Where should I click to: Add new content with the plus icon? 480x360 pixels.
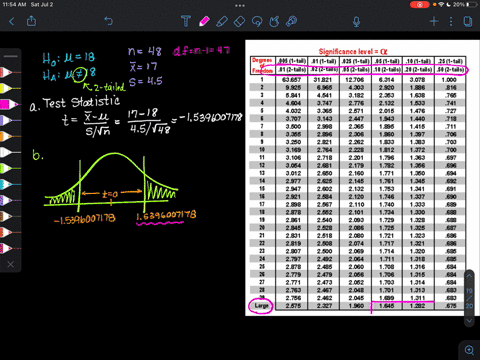coord(434,22)
